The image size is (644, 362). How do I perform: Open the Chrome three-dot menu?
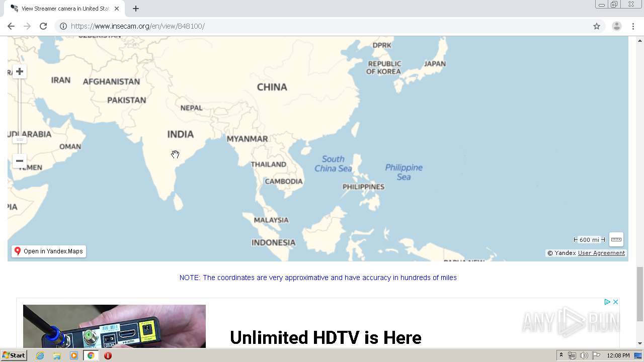(x=633, y=26)
